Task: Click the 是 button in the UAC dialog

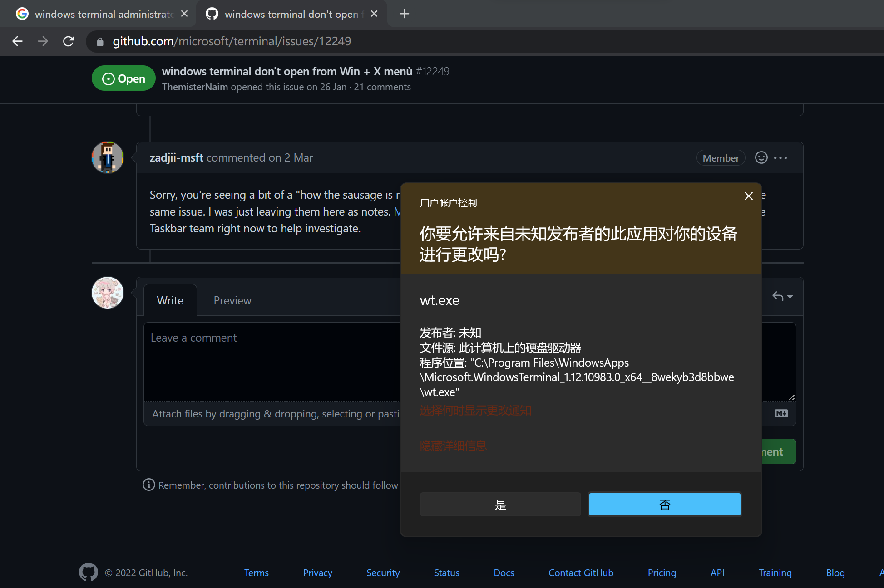Action: point(500,505)
